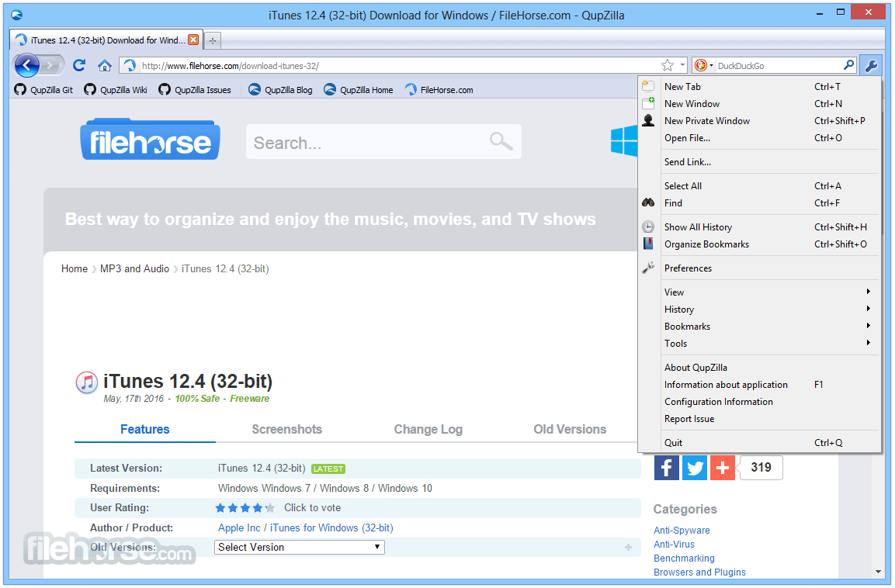Screen dimensions: 895x588
Task: Open the Select Version dropdown
Action: pyautogui.click(x=300, y=547)
